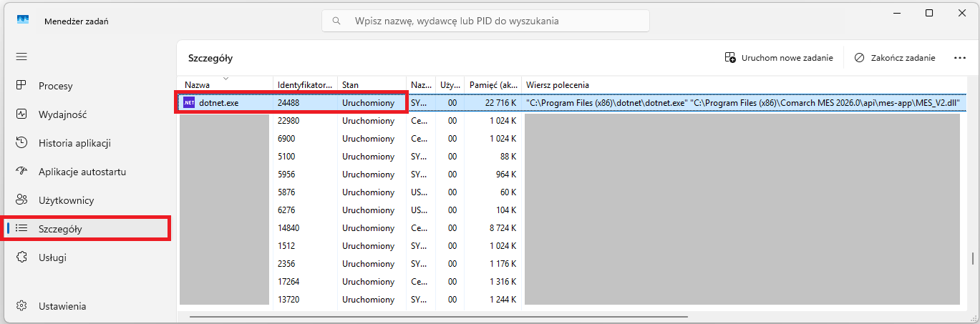The image size is (980, 324).
Task: Click Zakończ zadanie button
Action: tap(895, 58)
